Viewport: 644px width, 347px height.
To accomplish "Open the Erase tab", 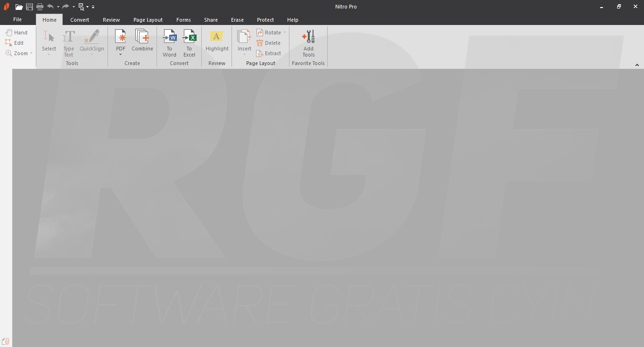I will (x=237, y=20).
